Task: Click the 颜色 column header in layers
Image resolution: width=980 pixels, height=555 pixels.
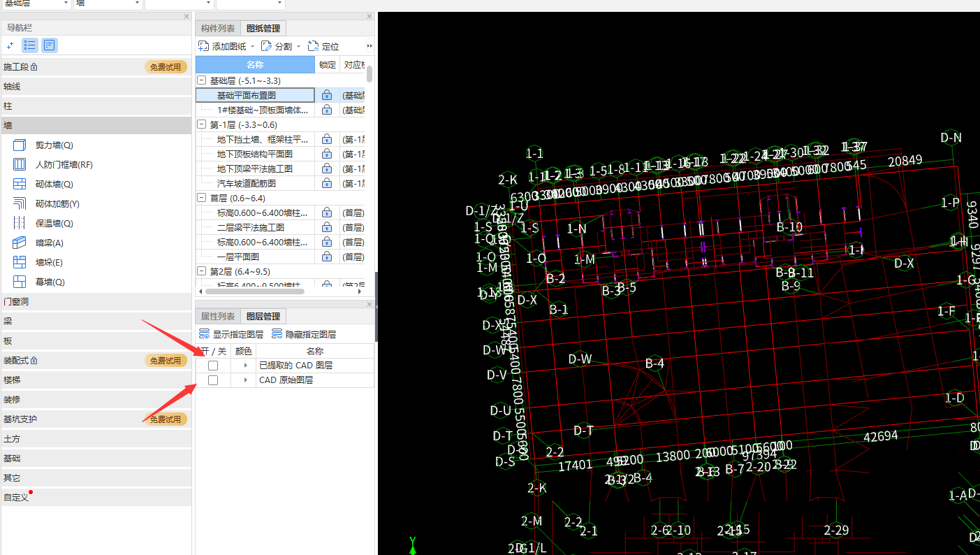Action: point(243,351)
